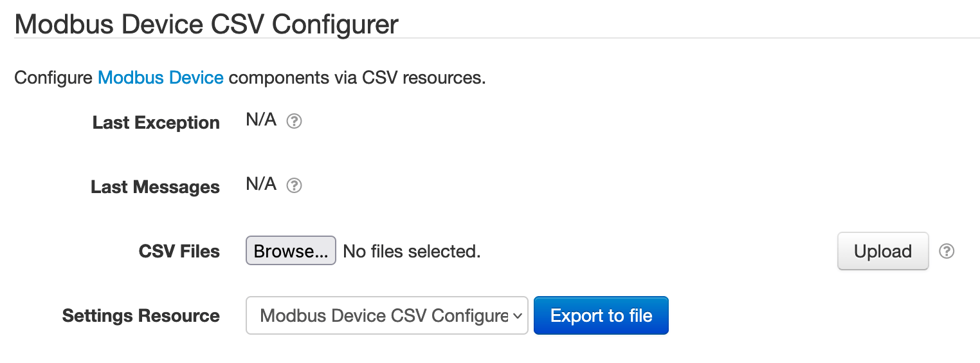Click the Modbus Device CSV Configurer heading
This screenshot has width=980, height=363.
click(206, 24)
